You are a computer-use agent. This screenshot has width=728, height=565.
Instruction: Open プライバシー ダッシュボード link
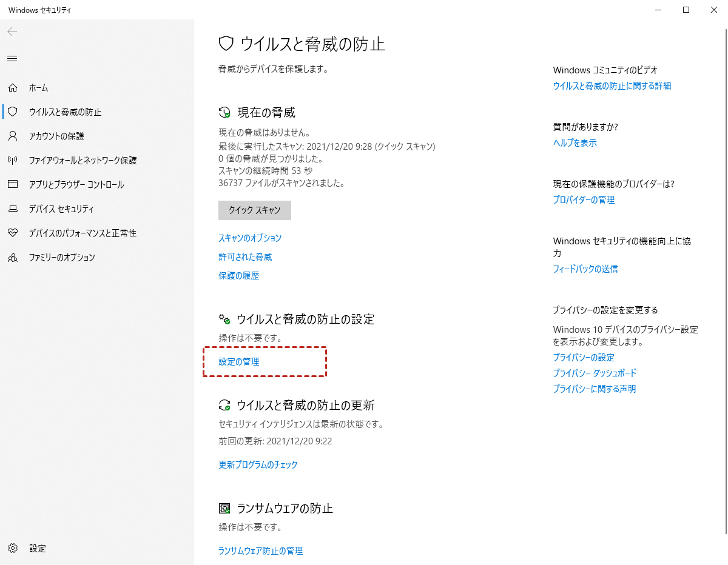[x=595, y=373]
